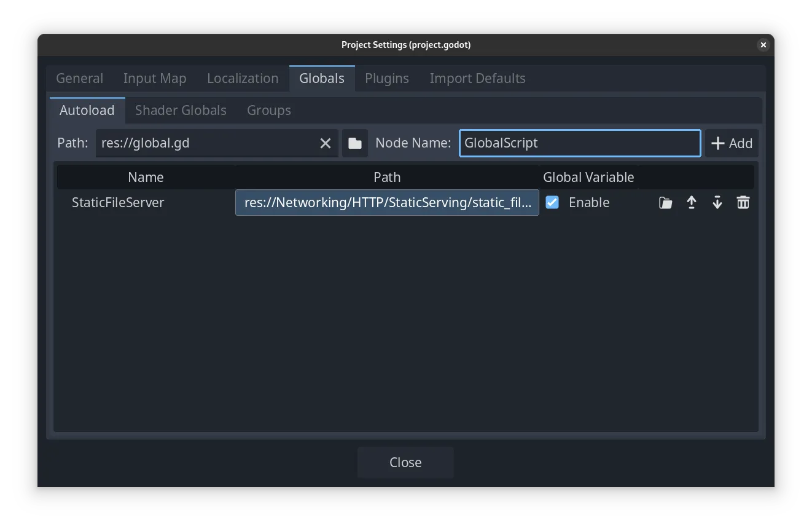The height and width of the screenshot is (528, 812).
Task: Select the Plugins tab
Action: tap(386, 79)
